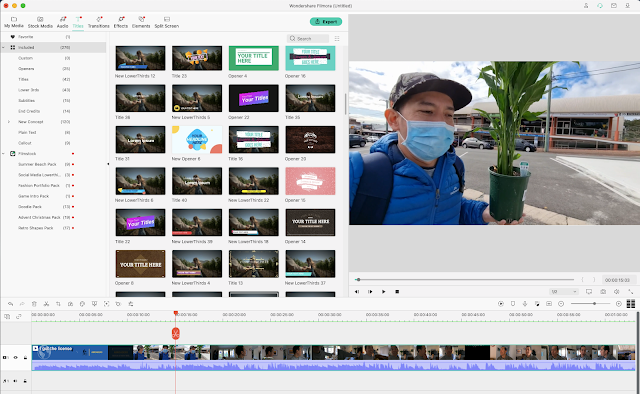This screenshot has height=394, width=640.
Task: Open the messages envelope icon in the title bar
Action: point(613,6)
